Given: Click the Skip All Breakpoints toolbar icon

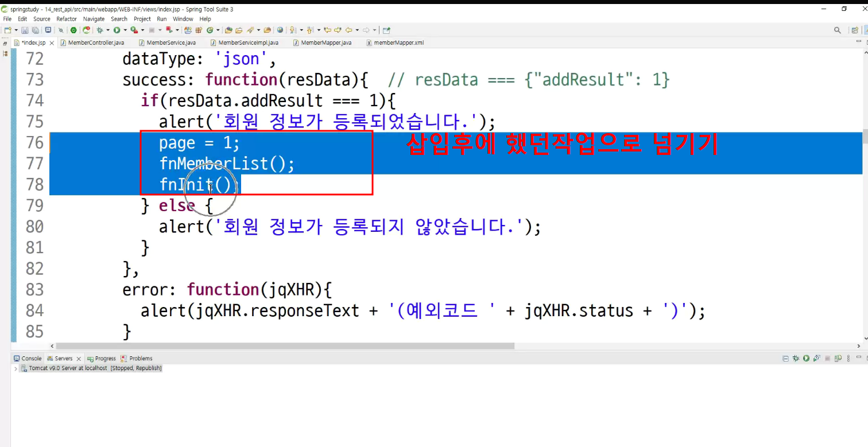Looking at the screenshot, I should pyautogui.click(x=60, y=30).
